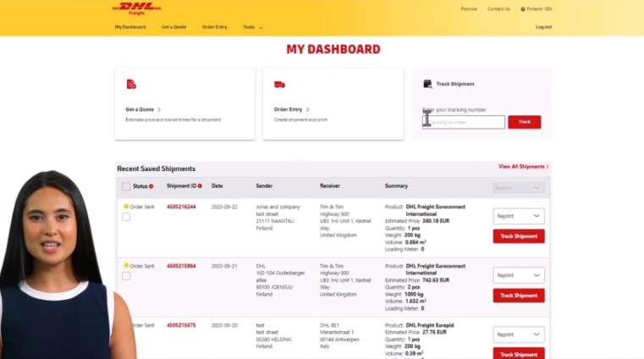Screen dimensions: 644x359
Task: Toggle the select-all checkbox in table header
Action: [x=126, y=186]
